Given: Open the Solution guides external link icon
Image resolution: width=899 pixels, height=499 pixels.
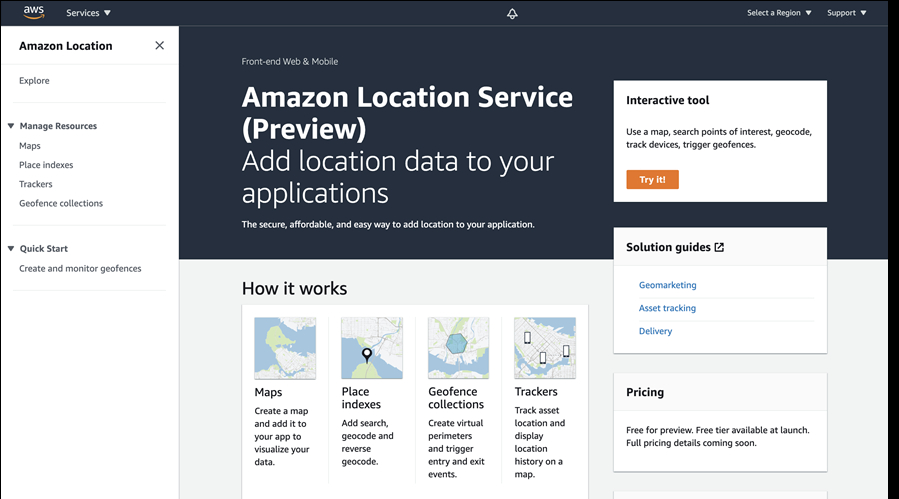Looking at the screenshot, I should [x=719, y=247].
